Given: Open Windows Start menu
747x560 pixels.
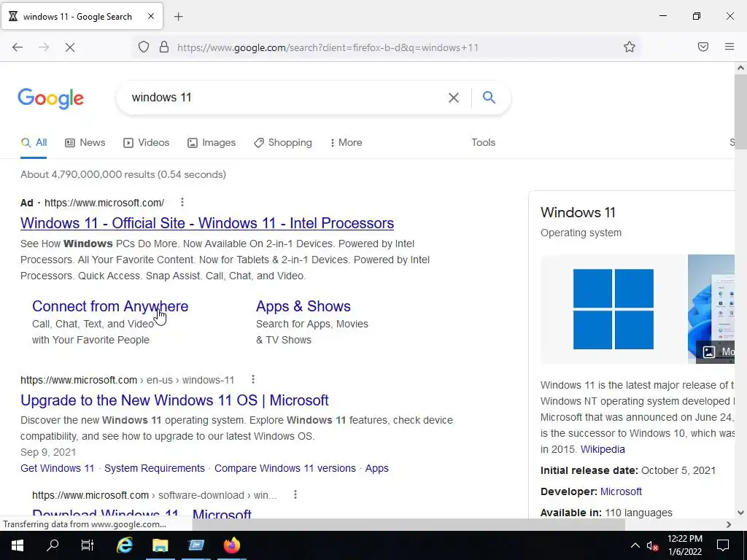Looking at the screenshot, I should (x=18, y=545).
